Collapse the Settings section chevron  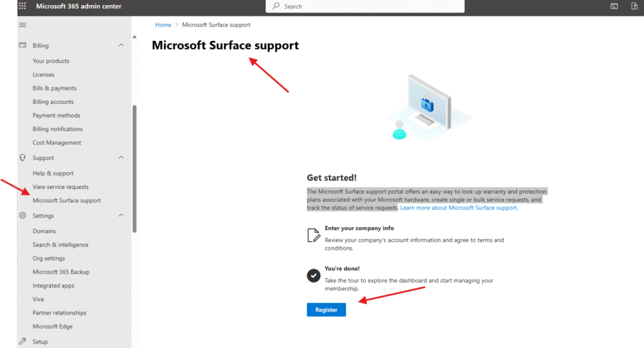[x=121, y=216]
